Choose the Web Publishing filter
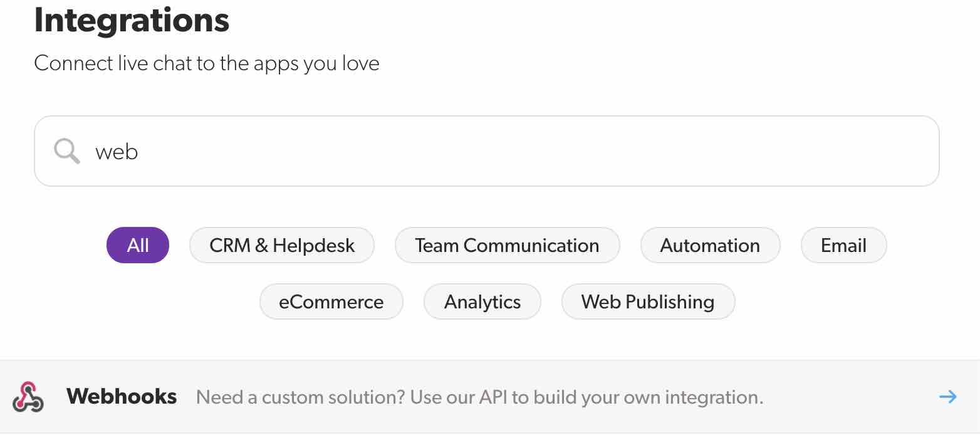Image resolution: width=980 pixels, height=435 pixels. point(648,301)
